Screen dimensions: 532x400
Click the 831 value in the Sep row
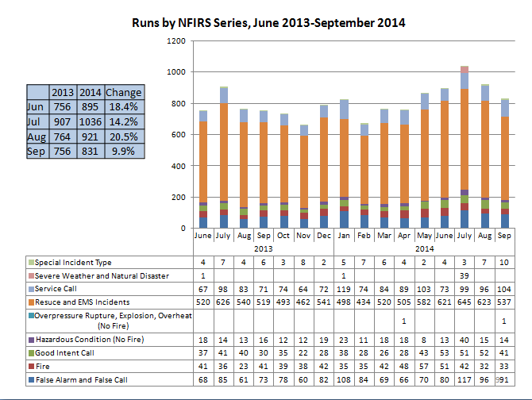90,151
